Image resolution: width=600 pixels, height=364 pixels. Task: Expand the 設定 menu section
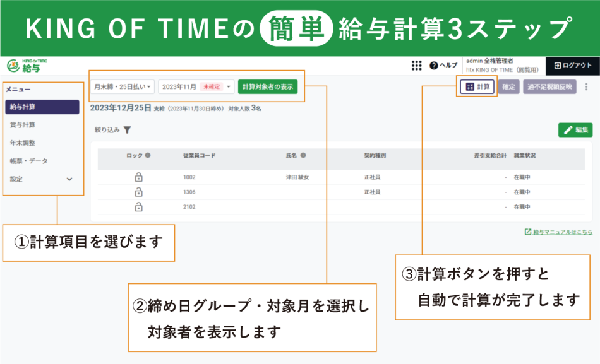point(69,179)
